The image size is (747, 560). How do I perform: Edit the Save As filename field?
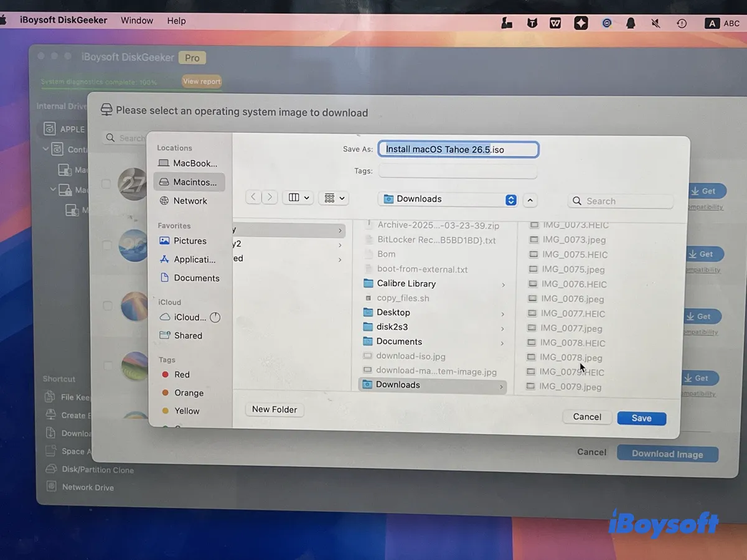[x=458, y=149]
